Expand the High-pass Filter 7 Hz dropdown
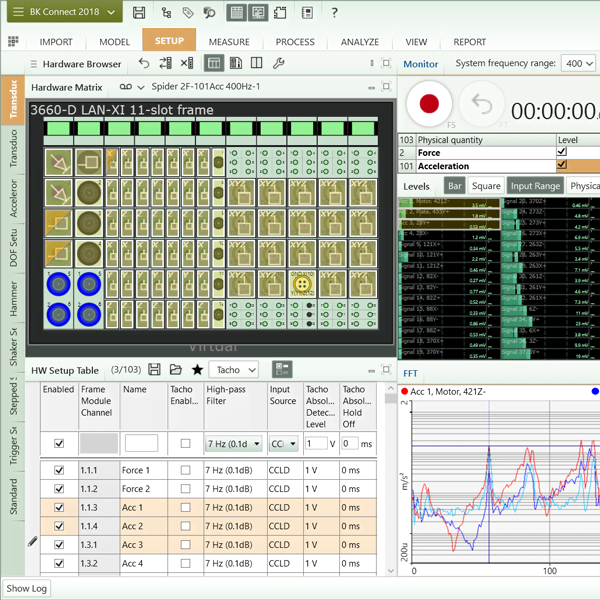 233,443
